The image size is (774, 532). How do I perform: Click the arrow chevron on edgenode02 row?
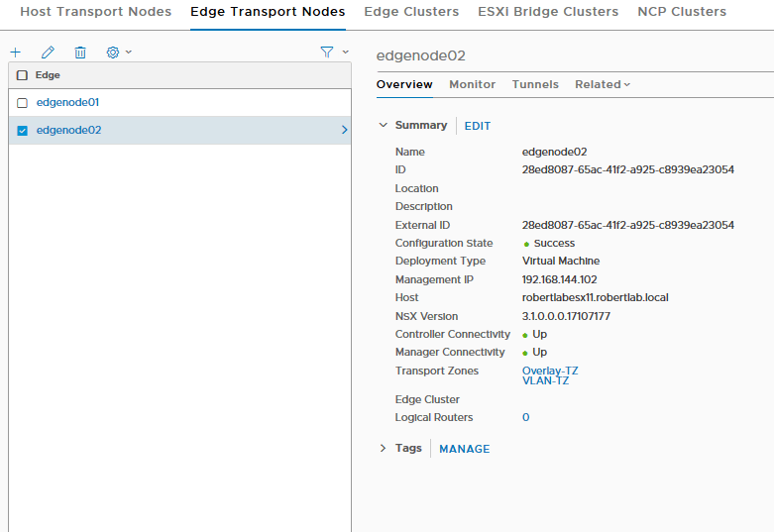point(344,130)
